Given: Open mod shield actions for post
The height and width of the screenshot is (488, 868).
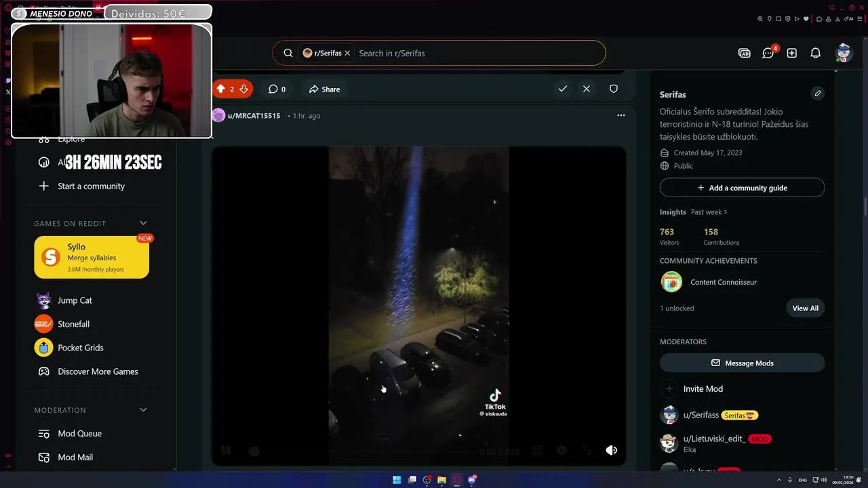Looking at the screenshot, I should [614, 89].
